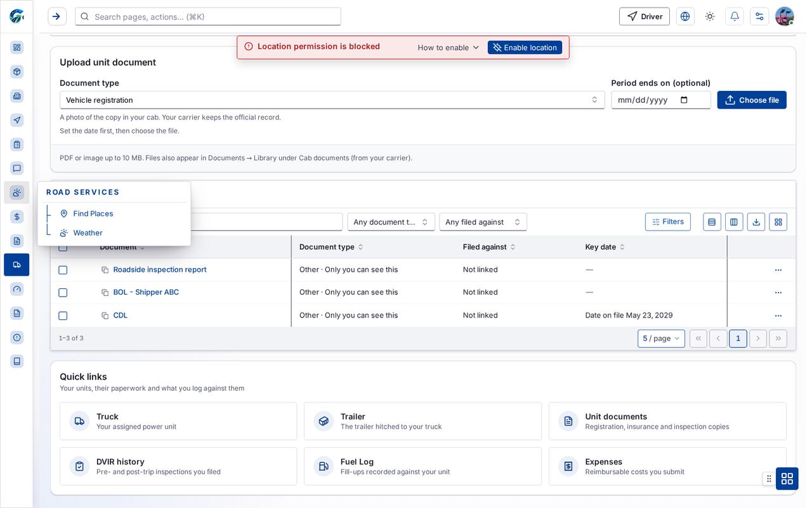Open the language globe icon

[685, 17]
